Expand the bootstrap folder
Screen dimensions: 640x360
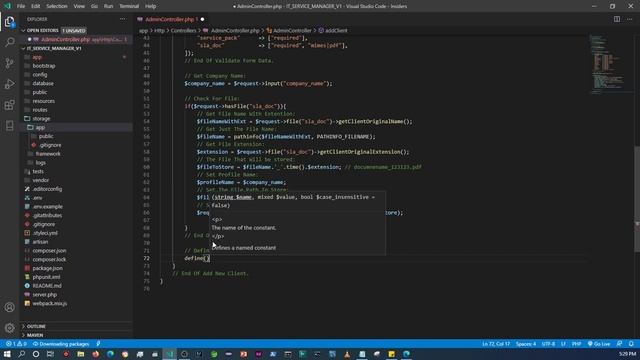(x=44, y=66)
